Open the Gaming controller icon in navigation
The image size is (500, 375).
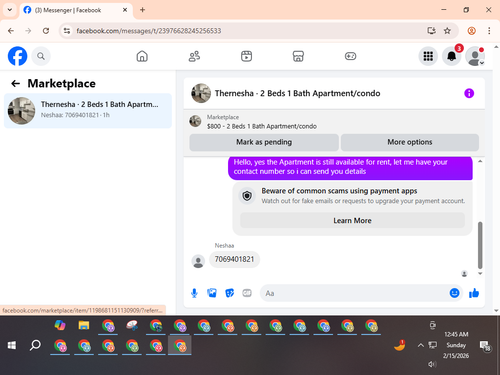350,56
